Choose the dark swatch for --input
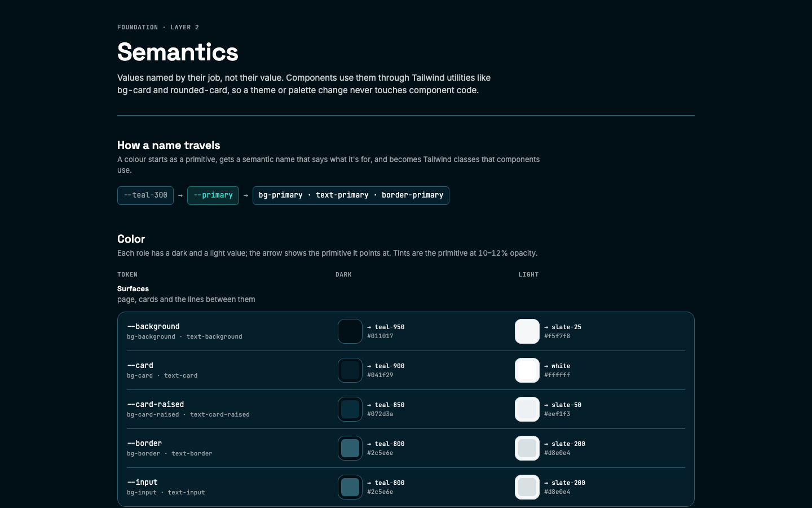 [x=350, y=487]
